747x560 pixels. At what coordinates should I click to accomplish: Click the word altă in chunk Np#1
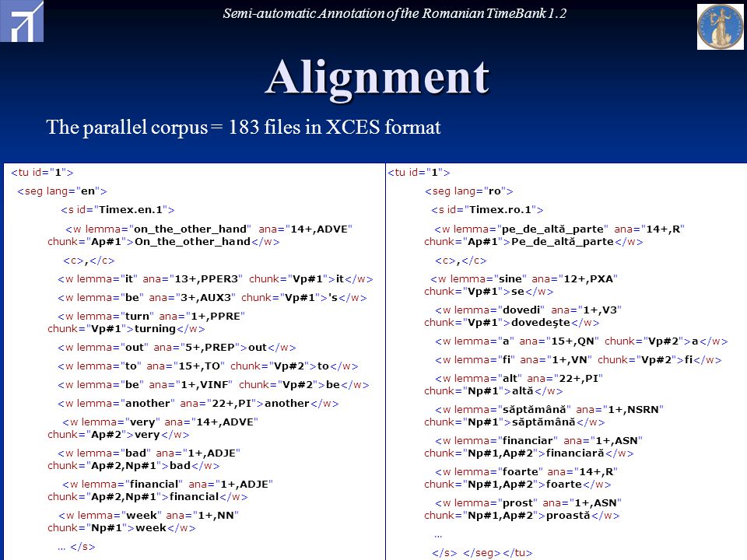click(x=523, y=391)
